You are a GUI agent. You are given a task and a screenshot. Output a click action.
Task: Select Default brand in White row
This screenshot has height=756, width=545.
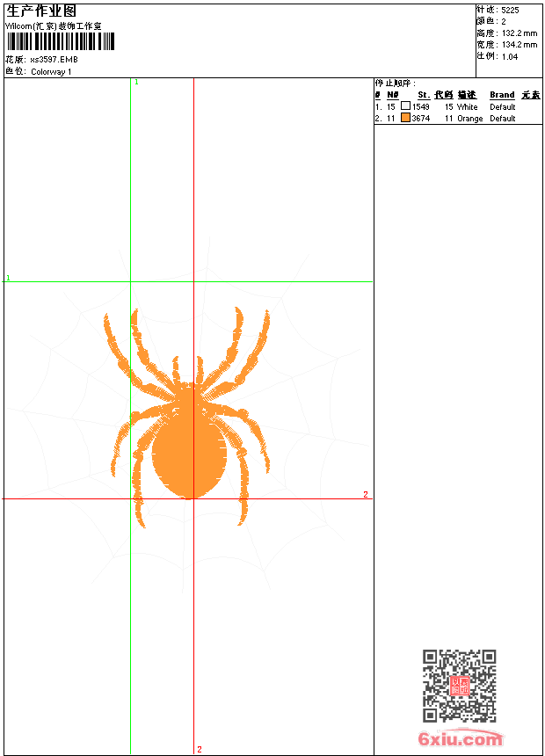pos(503,107)
